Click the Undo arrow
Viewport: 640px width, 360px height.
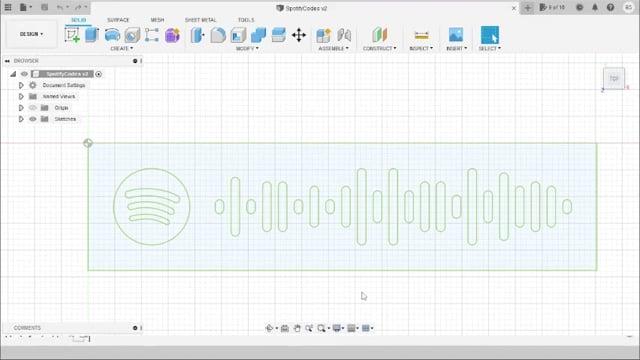[x=60, y=7]
